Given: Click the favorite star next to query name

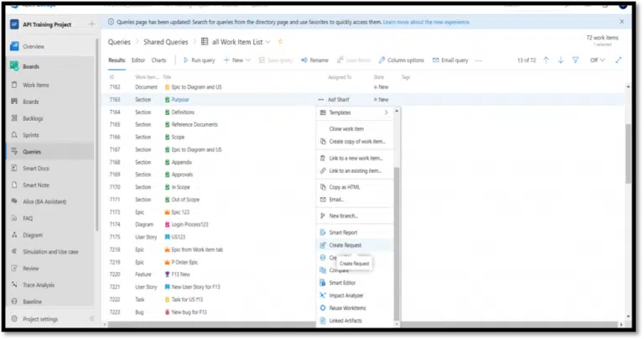Looking at the screenshot, I should [280, 41].
